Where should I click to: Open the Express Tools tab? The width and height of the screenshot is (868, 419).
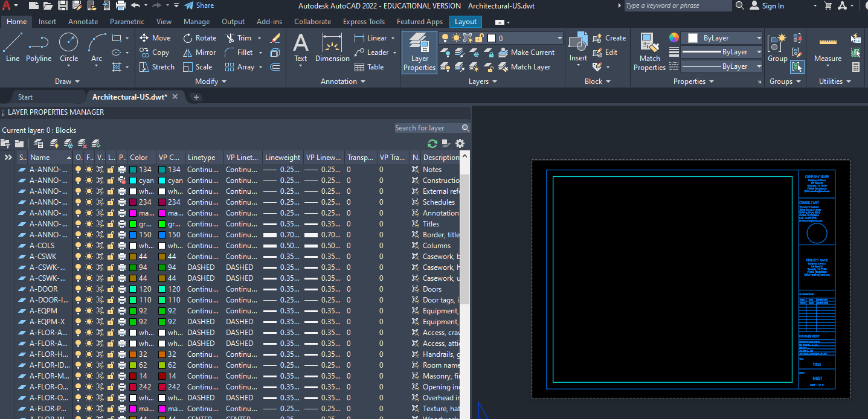(364, 21)
